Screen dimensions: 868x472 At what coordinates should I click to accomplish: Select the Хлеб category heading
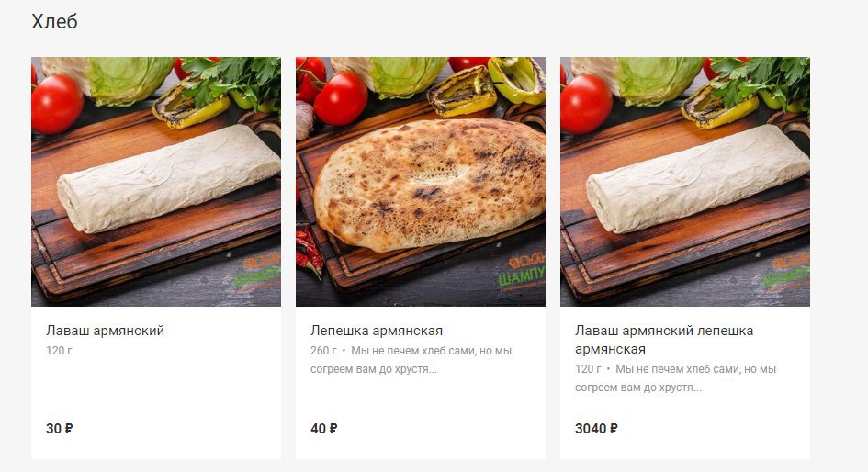click(x=54, y=22)
